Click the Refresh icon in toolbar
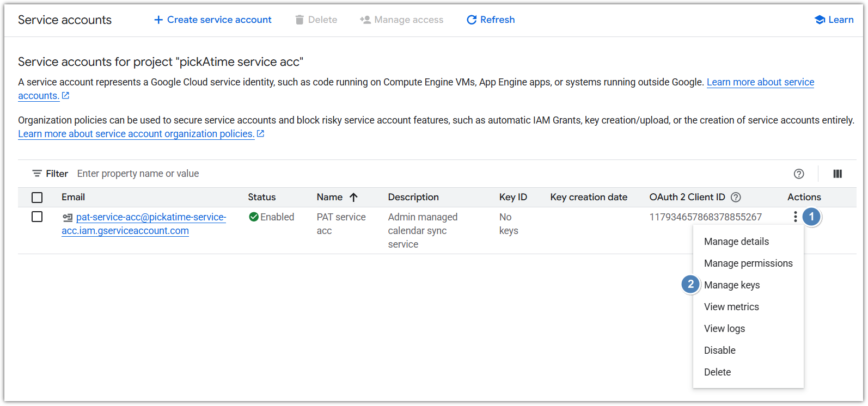This screenshot has width=868, height=406. coord(472,20)
